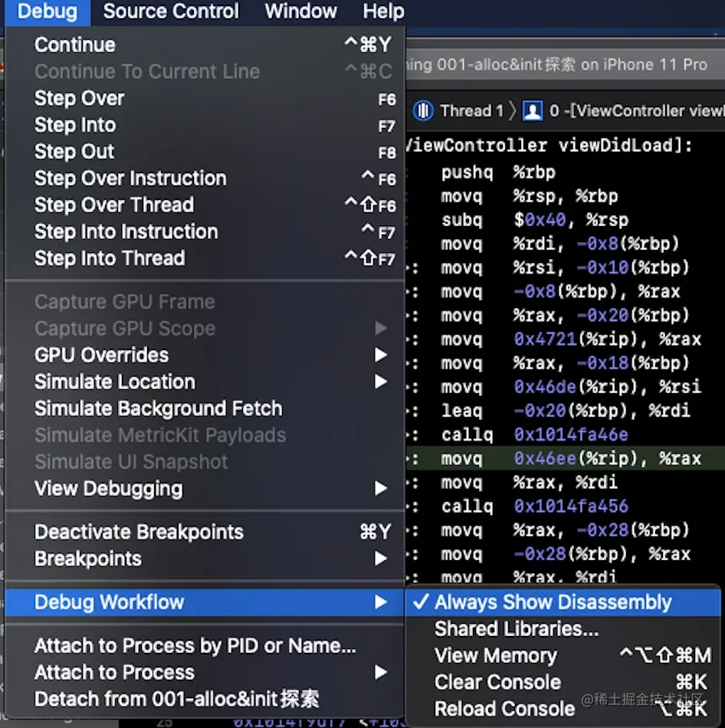The image size is (725, 728).
Task: Click Clear Console in the submenu
Action: click(497, 682)
